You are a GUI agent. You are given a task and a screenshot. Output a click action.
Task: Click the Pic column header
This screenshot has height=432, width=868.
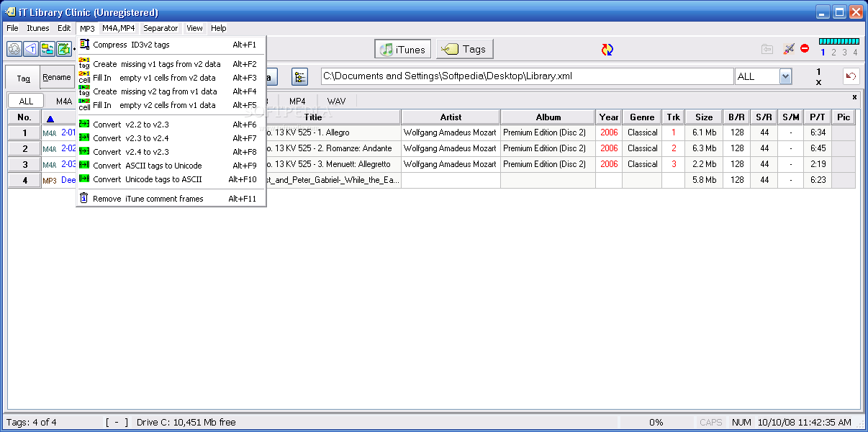(844, 117)
